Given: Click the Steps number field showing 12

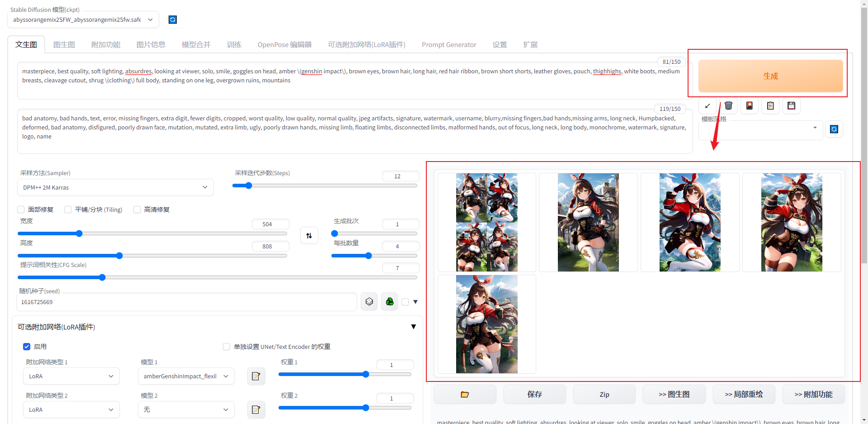Looking at the screenshot, I should [x=401, y=176].
